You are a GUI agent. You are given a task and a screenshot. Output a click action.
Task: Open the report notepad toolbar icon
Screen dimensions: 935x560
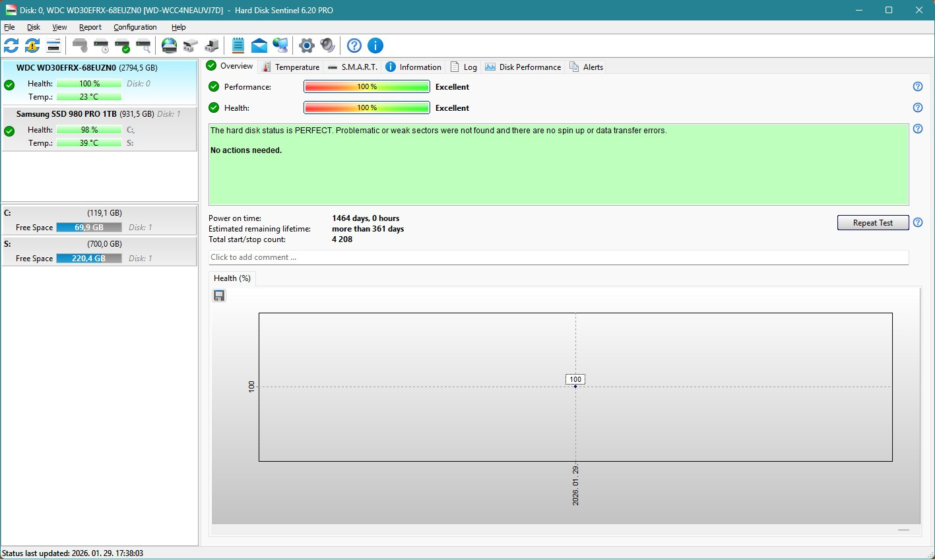click(238, 46)
